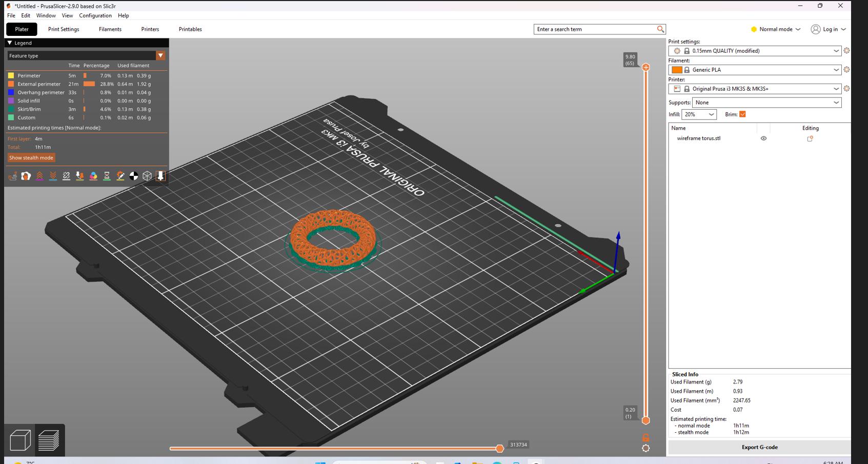The width and height of the screenshot is (868, 464).
Task: Click horizontal moves slider thumb at 313734
Action: [500, 449]
